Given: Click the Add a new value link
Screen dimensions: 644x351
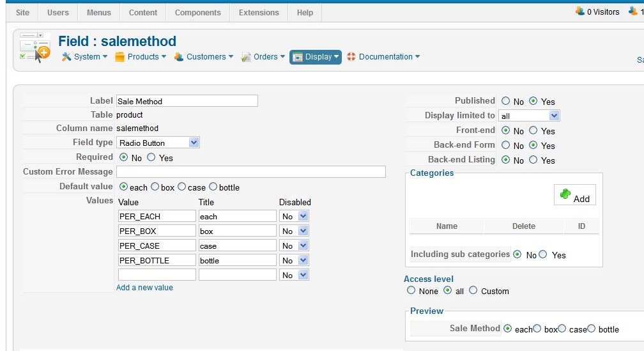Looking at the screenshot, I should tap(144, 288).
